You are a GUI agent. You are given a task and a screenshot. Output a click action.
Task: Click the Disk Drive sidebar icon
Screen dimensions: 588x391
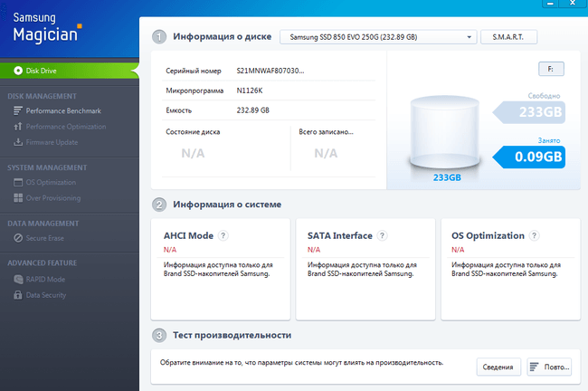pos(18,70)
